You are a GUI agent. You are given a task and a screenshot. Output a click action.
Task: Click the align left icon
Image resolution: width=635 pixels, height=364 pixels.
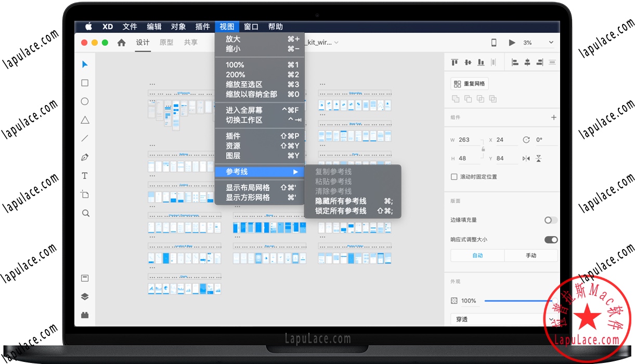coord(515,62)
